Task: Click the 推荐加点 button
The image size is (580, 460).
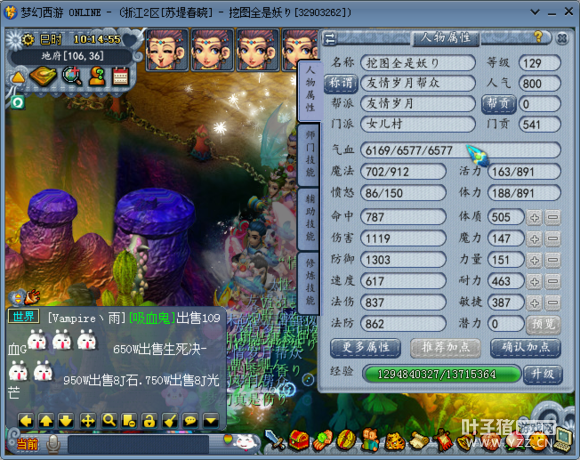Action: click(x=445, y=348)
